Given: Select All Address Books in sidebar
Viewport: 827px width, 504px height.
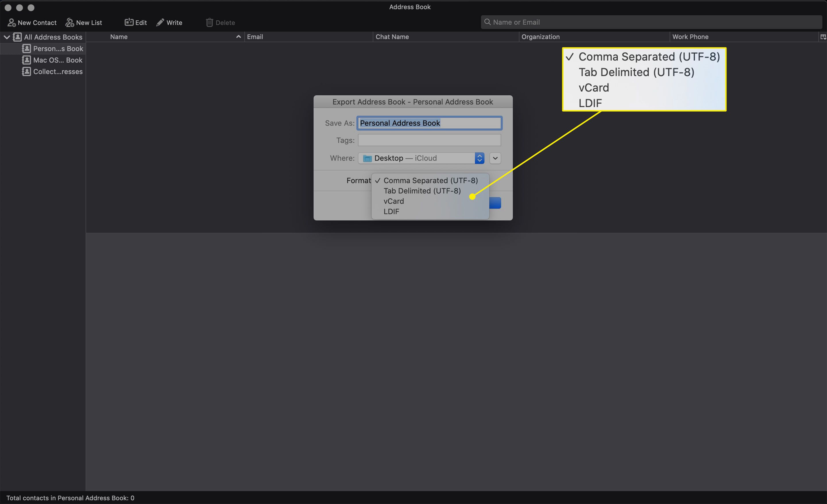Looking at the screenshot, I should click(53, 37).
